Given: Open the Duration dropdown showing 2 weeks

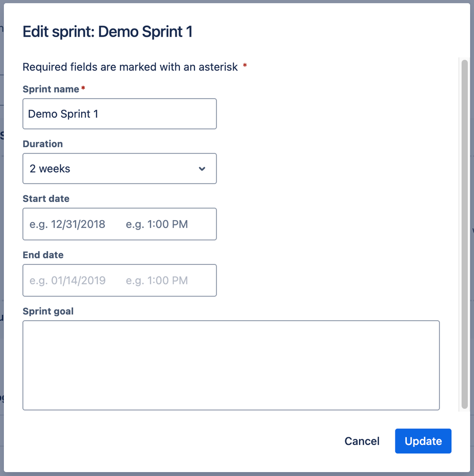Looking at the screenshot, I should pos(119,169).
